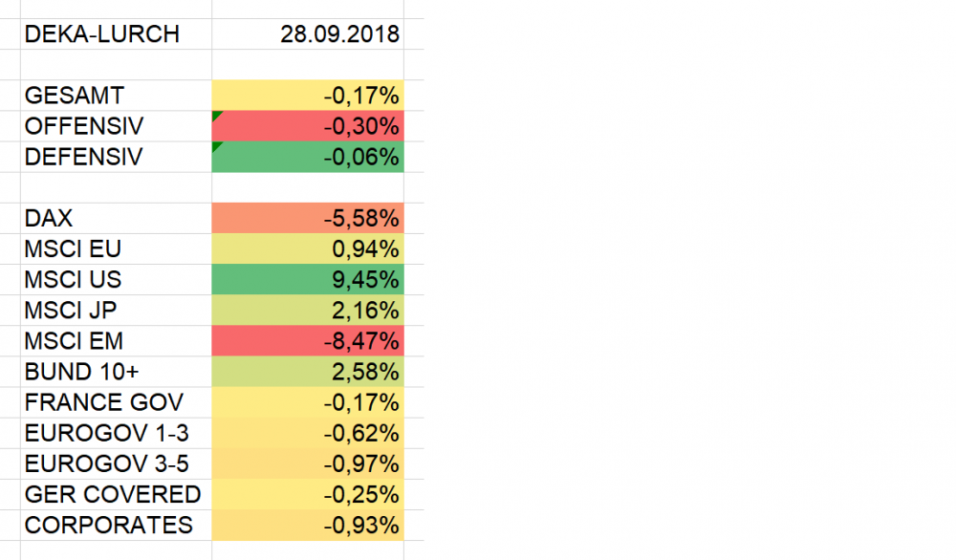Select the GESAMT label cell

click(x=75, y=96)
